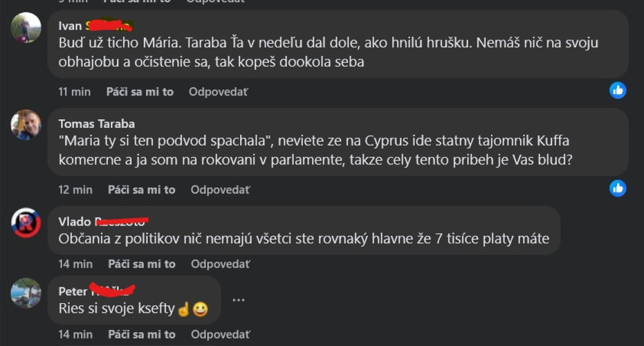
Task: Click Tomas Taraba's profile avatar
Action: point(26,124)
